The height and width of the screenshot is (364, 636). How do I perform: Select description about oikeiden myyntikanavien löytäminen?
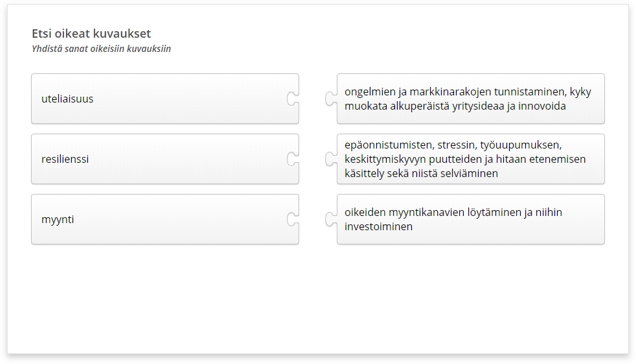click(471, 219)
